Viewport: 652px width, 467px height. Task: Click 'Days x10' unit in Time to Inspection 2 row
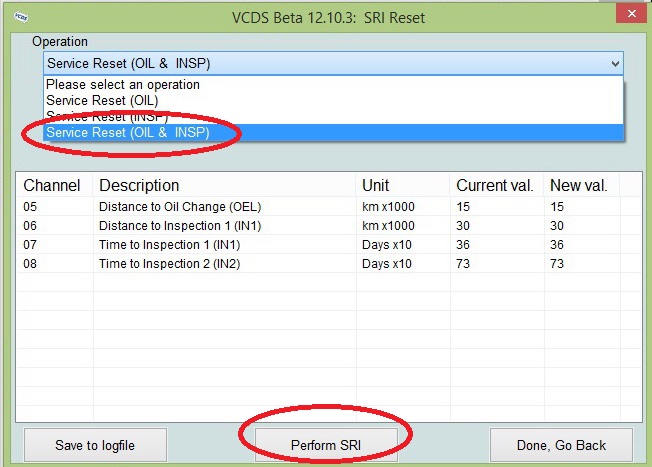(387, 264)
